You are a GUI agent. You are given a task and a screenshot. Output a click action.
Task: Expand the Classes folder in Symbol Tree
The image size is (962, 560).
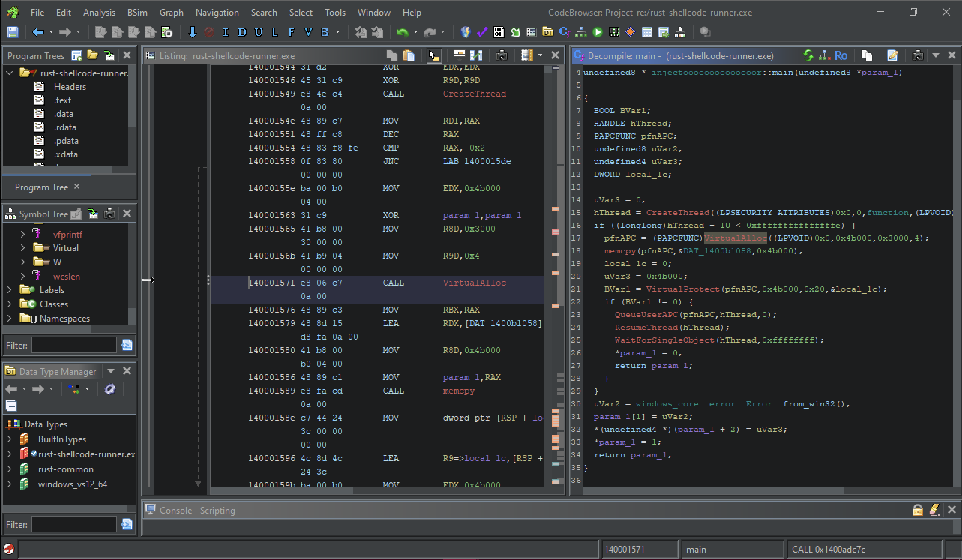point(9,304)
